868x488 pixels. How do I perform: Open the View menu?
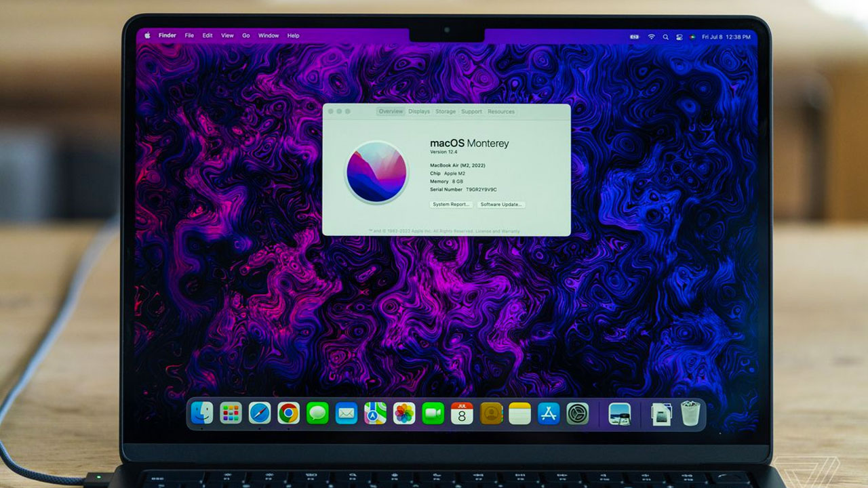227,35
